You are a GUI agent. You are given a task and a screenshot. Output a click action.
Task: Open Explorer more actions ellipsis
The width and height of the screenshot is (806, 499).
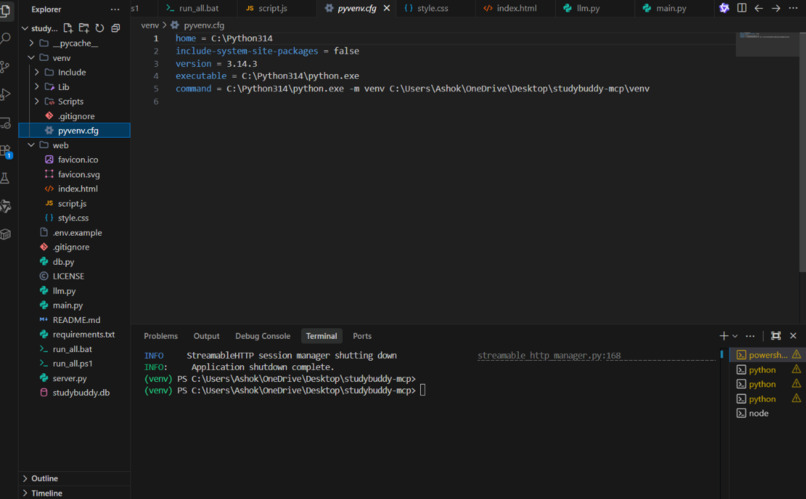pyautogui.click(x=115, y=9)
